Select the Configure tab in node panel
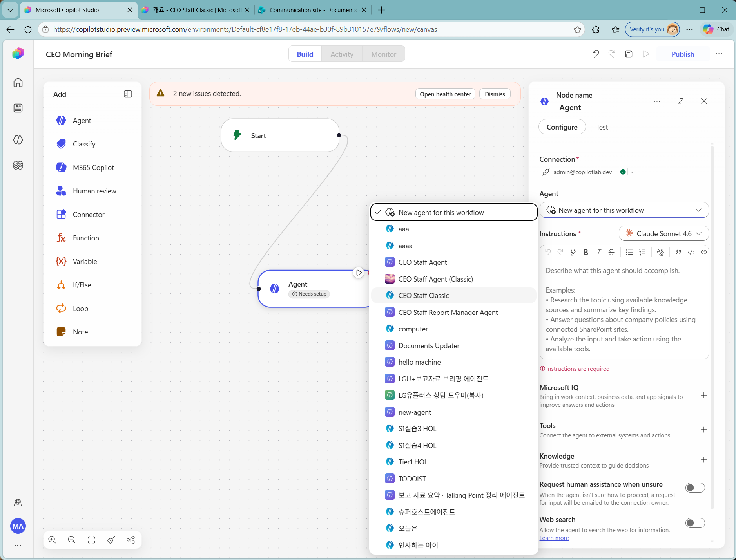This screenshot has width=736, height=560. pos(562,127)
